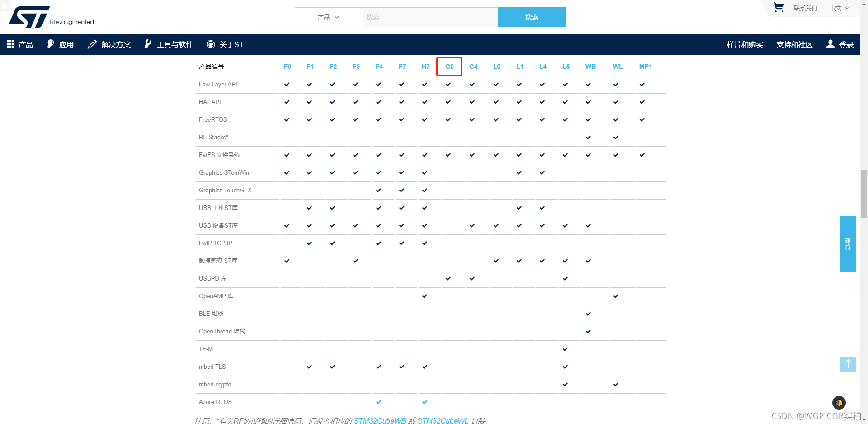Open the G0 product series link
868x424 pixels.
click(449, 67)
